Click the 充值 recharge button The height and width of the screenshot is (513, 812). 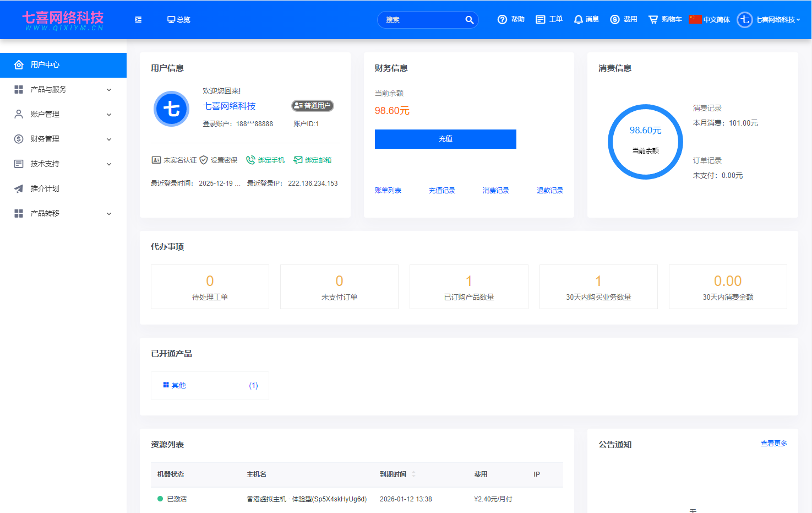click(445, 139)
